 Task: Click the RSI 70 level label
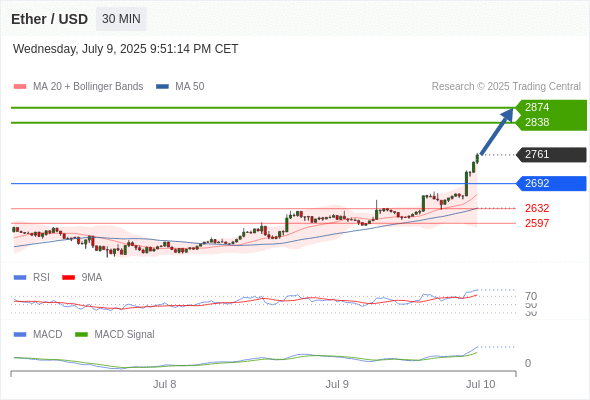click(531, 296)
